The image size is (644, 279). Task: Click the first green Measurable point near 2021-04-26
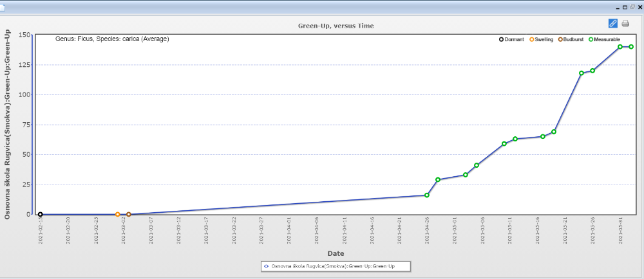(x=427, y=195)
